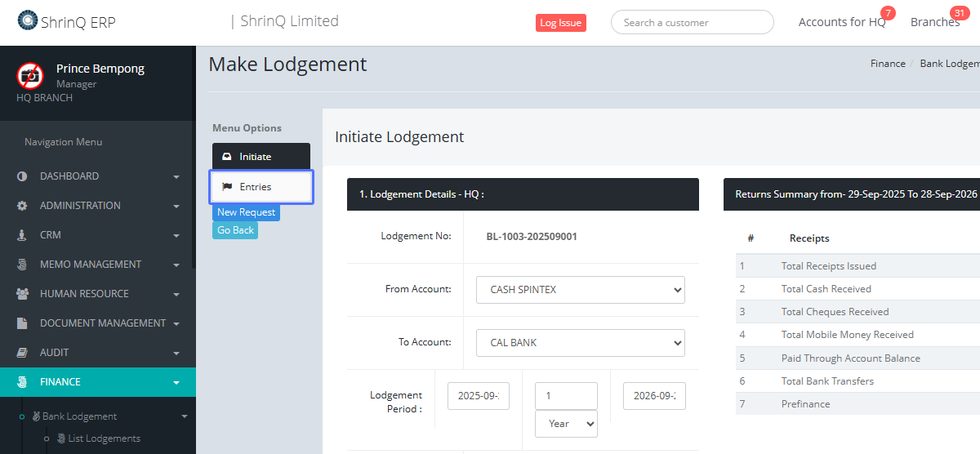
Task: Select the Initiate menu option
Action: (x=261, y=157)
